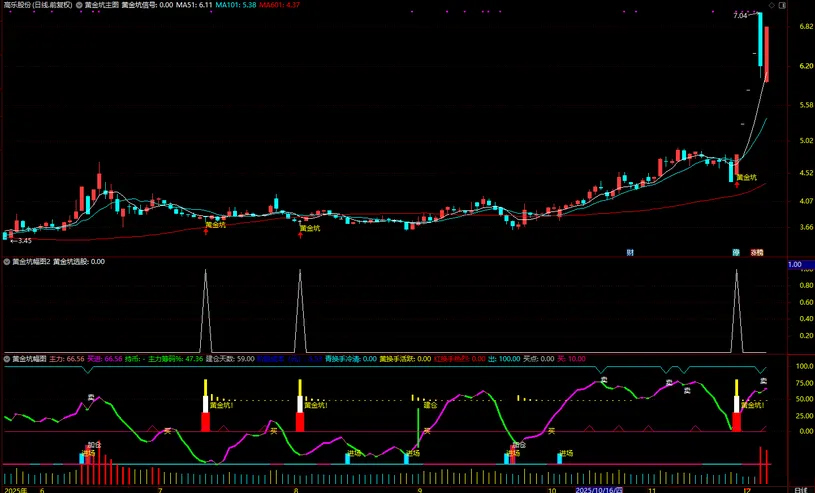
Task: Click the 2025/10/16 date label on time axis
Action: click(x=598, y=489)
